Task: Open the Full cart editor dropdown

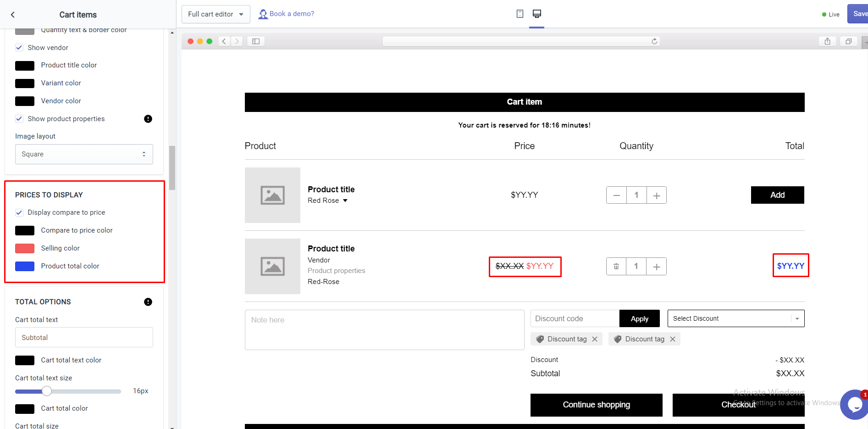Action: click(x=216, y=14)
